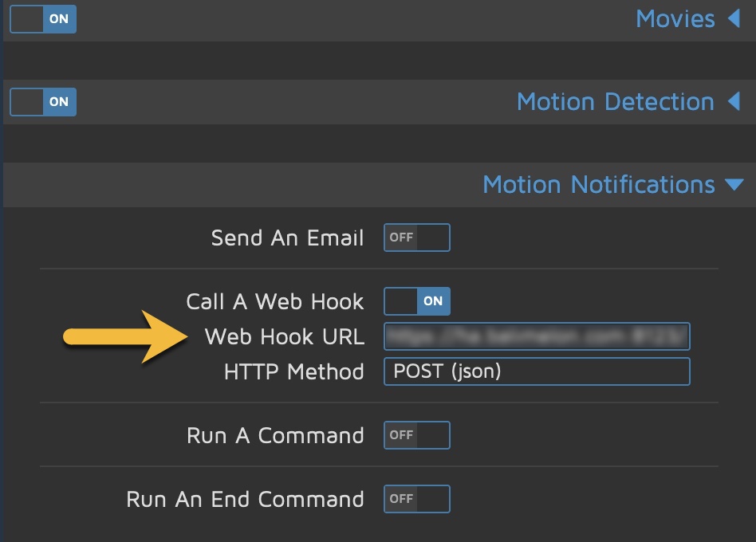Change POST (json) to another method
The height and width of the screenshot is (542, 756).
pos(537,371)
